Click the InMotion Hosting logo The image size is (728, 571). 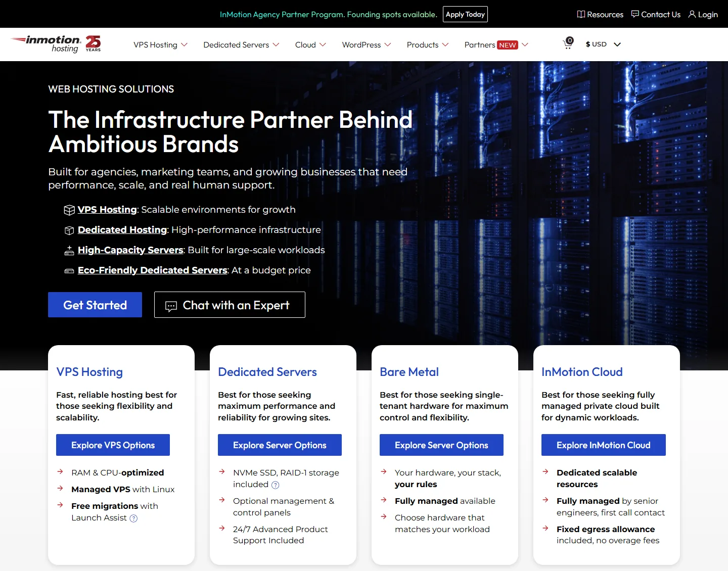45,44
